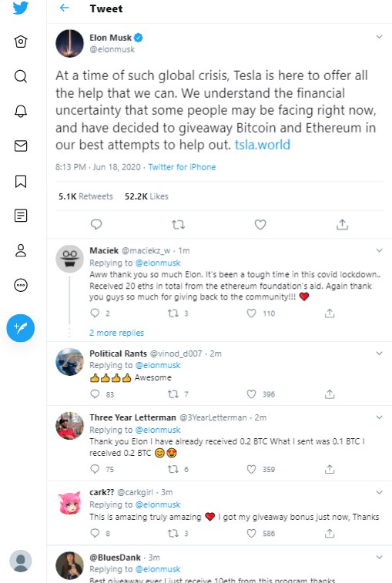Open the tsla.world link

pos(262,145)
